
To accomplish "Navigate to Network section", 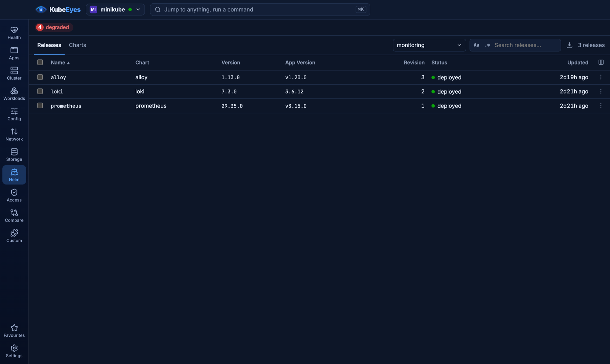I will point(14,134).
